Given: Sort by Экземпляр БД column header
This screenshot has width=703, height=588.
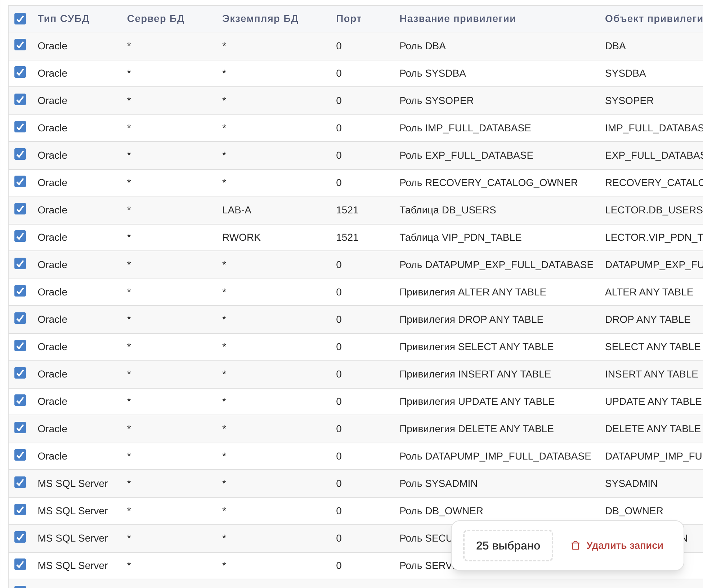Looking at the screenshot, I should point(260,19).
